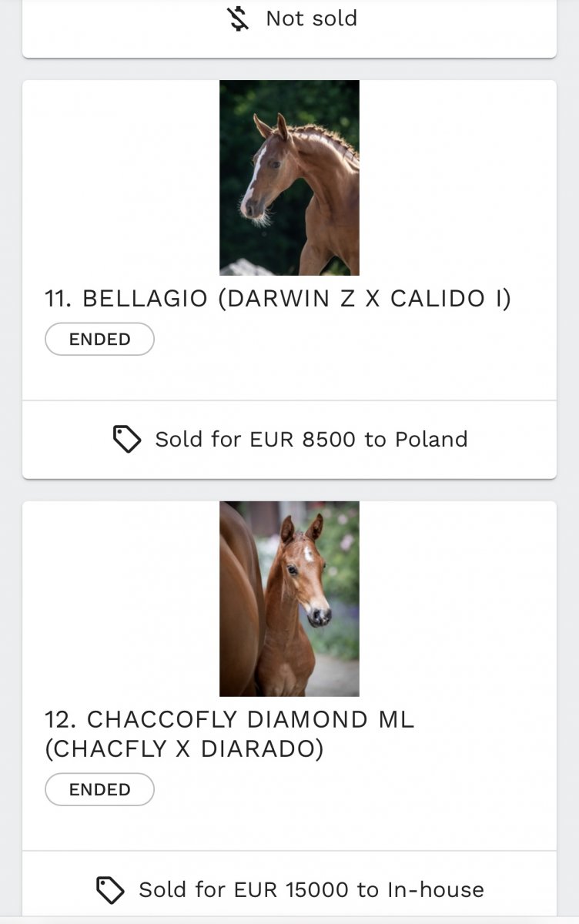Click Sold for EUR 15000 to In-house
The width and height of the screenshot is (579, 924).
311,890
